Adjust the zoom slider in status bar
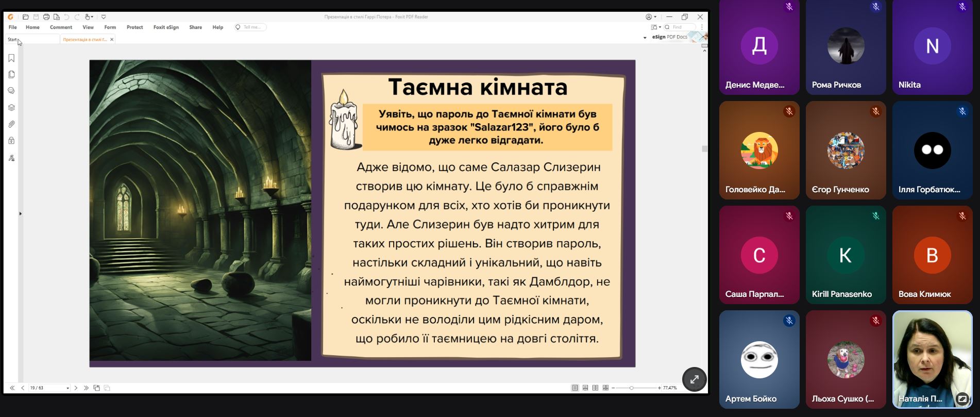Image resolution: width=980 pixels, height=417 pixels. [x=631, y=388]
